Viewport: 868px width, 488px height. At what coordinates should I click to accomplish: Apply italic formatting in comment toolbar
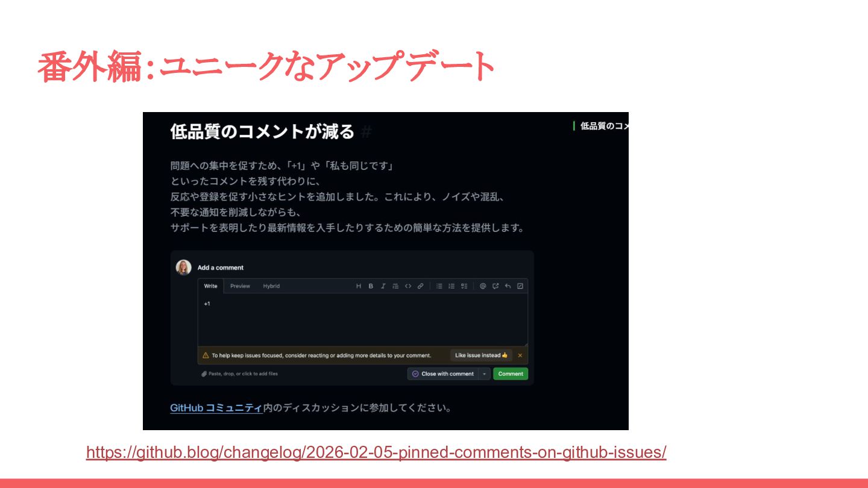[x=383, y=286]
